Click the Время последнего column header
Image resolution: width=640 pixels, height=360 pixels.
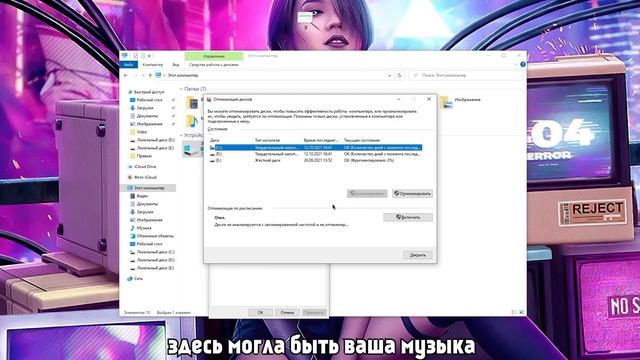click(x=321, y=140)
